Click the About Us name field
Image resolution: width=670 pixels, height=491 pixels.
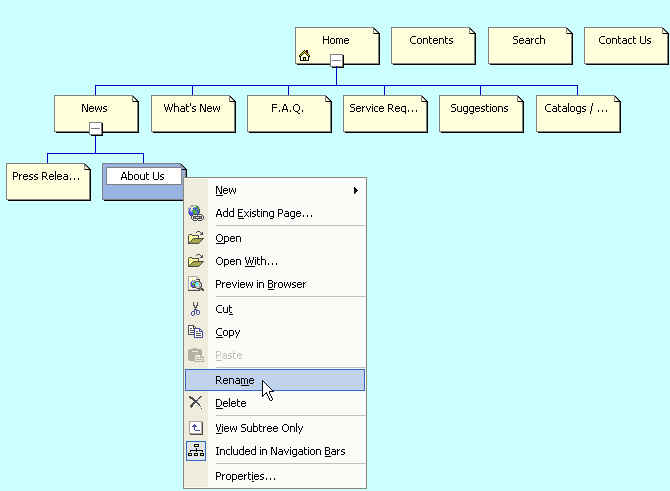[143, 176]
